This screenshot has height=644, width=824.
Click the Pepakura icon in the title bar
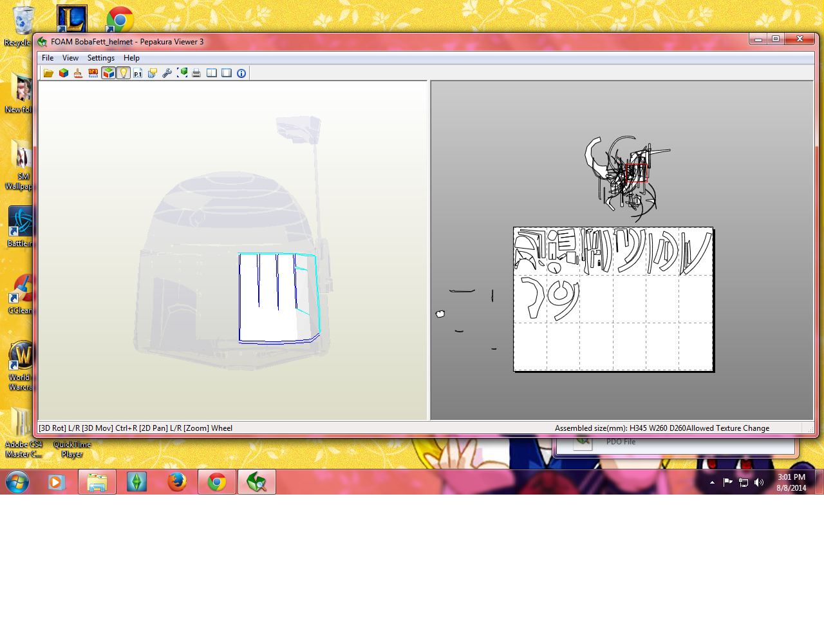(x=42, y=42)
